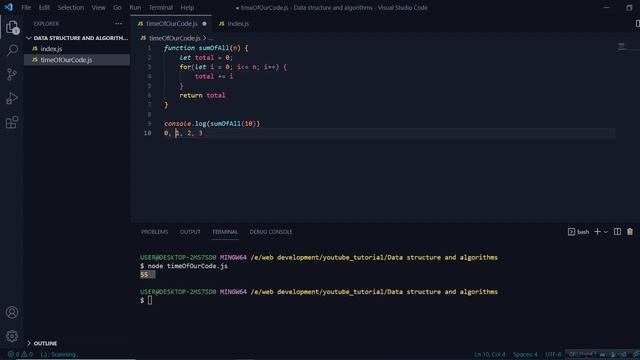
Task: Click the split editor icon
Action: tap(637, 24)
